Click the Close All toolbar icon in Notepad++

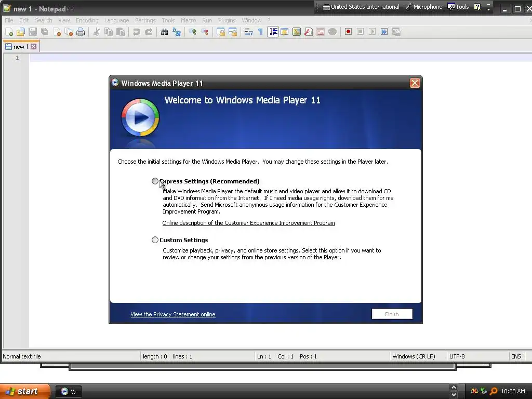pyautogui.click(x=69, y=32)
